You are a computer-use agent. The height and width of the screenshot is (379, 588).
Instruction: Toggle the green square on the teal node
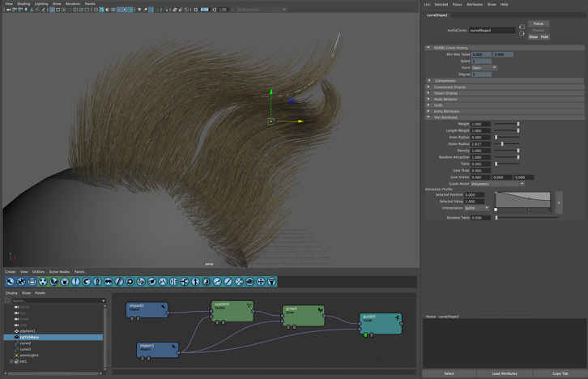[364, 334]
